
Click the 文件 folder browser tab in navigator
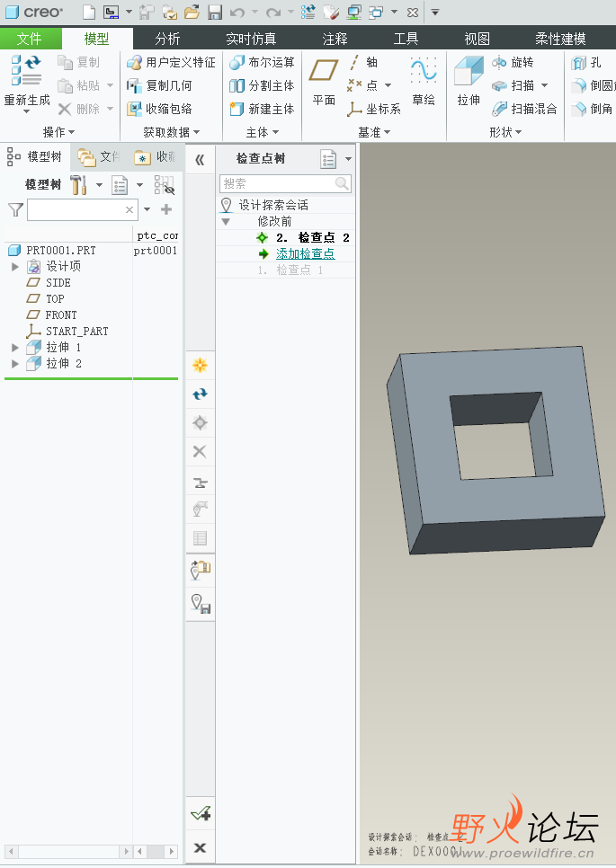[99, 157]
